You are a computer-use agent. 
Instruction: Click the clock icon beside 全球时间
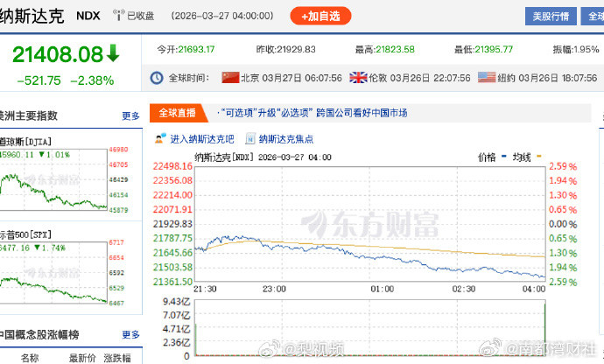(157, 78)
